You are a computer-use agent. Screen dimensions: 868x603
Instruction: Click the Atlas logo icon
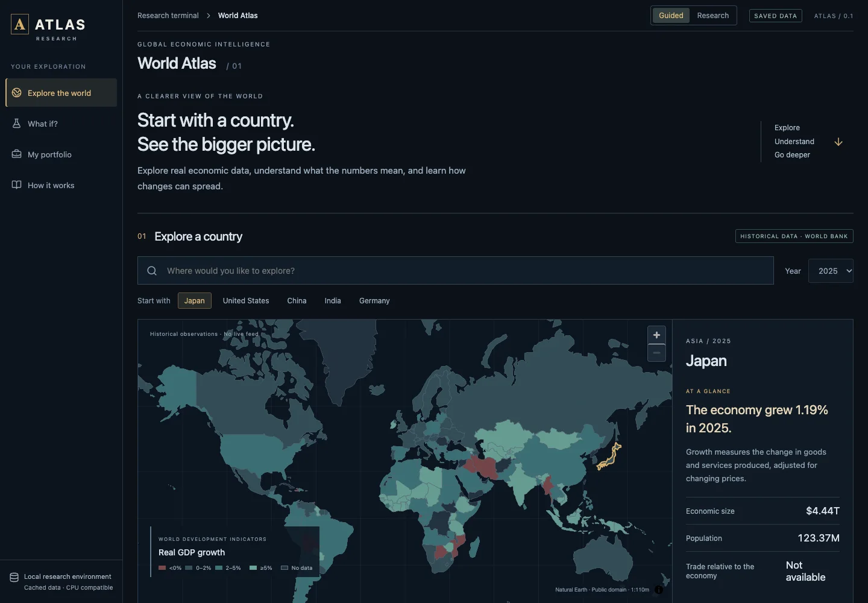tap(20, 24)
